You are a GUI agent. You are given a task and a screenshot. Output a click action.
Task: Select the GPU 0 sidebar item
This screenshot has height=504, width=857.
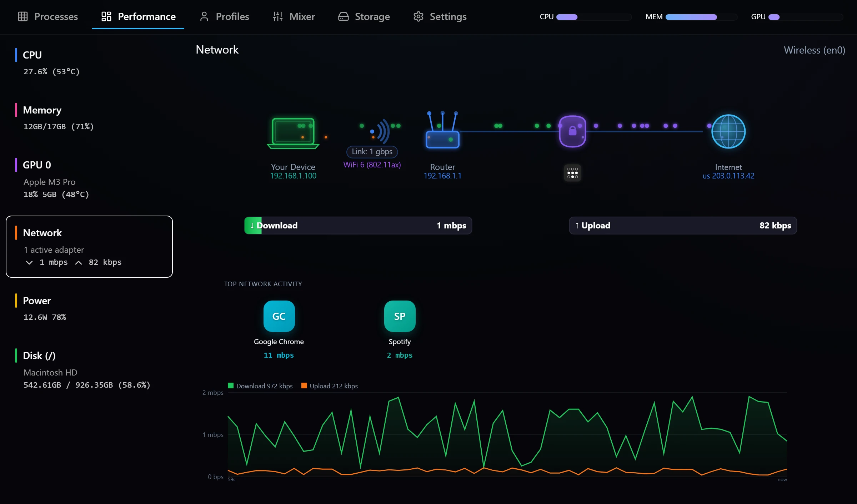point(89,178)
